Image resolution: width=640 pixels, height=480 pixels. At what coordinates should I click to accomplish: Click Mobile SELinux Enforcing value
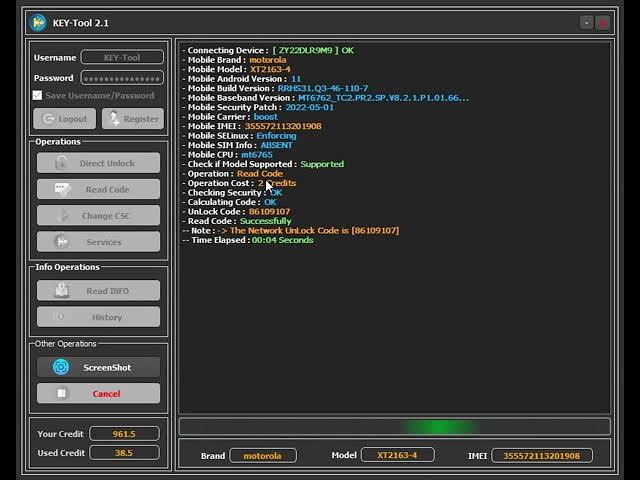(x=276, y=136)
